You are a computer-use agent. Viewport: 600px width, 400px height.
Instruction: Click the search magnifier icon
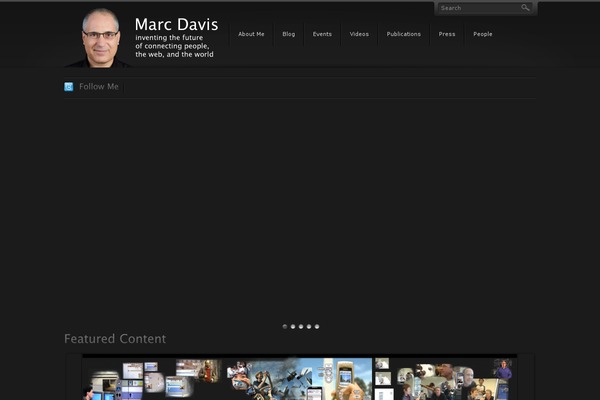pyautogui.click(x=525, y=8)
